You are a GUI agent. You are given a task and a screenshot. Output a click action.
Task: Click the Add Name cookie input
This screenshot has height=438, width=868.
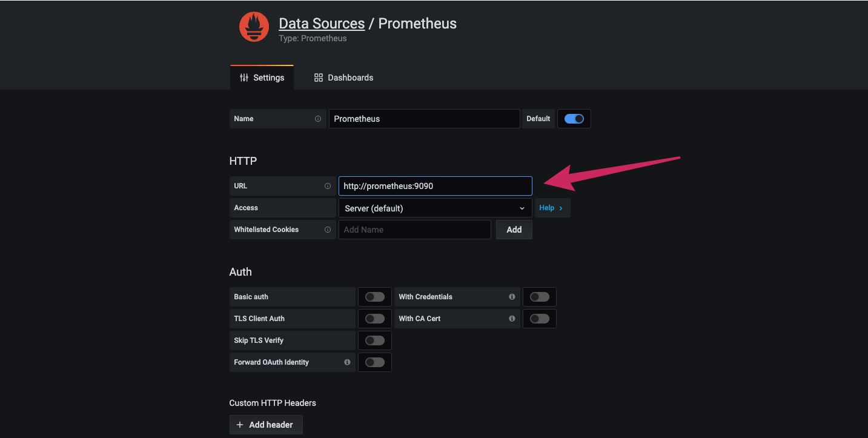pos(415,230)
